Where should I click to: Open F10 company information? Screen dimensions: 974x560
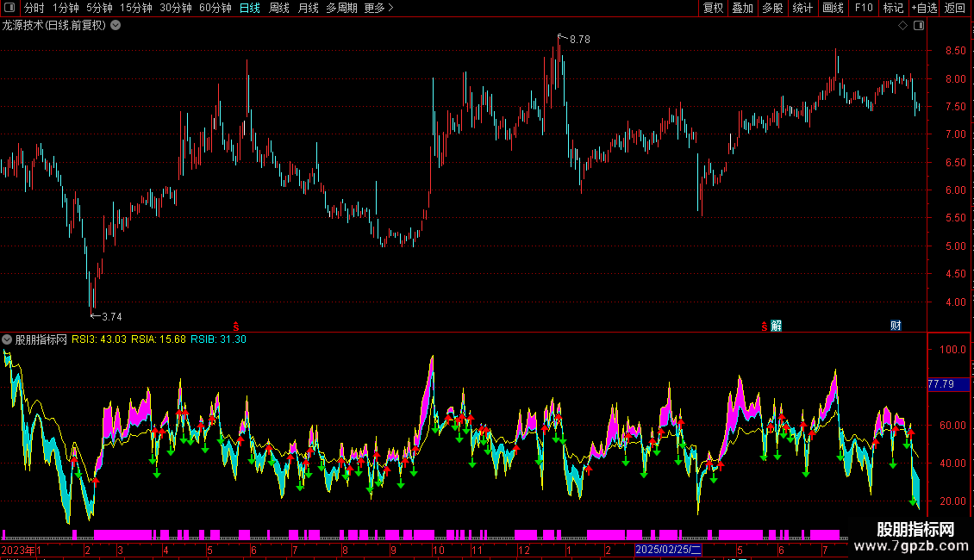(x=864, y=8)
